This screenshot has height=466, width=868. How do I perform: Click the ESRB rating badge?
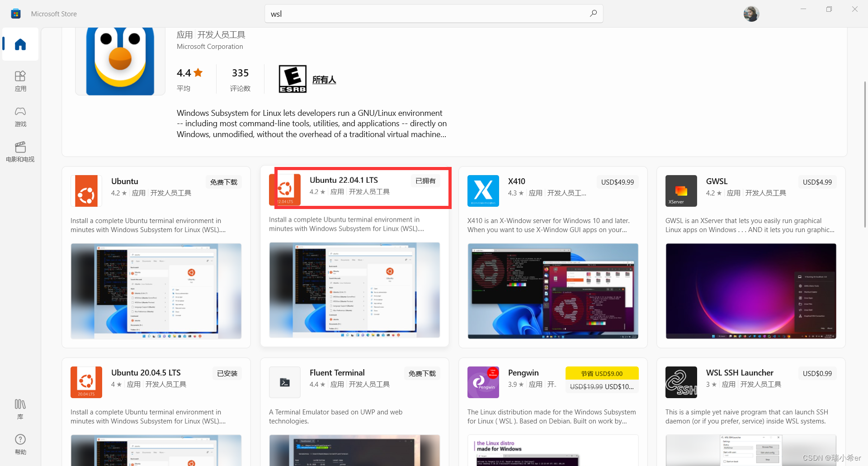point(292,79)
